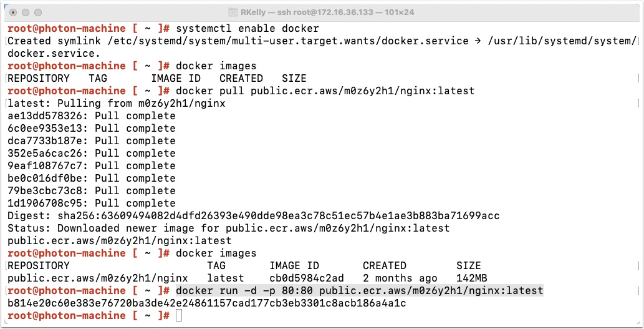
Task: Click the image ID cb0d5984c2ad
Action: (x=306, y=278)
